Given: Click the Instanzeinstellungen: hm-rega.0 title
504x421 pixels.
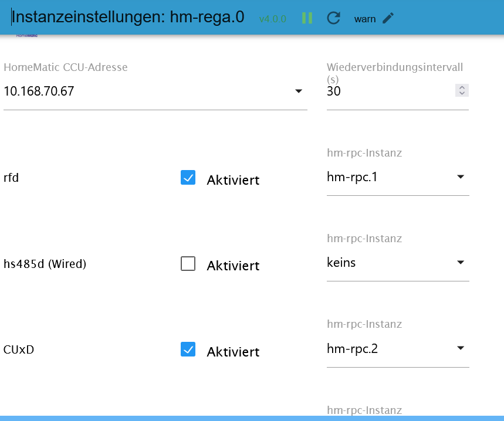Looking at the screenshot, I should [x=128, y=17].
